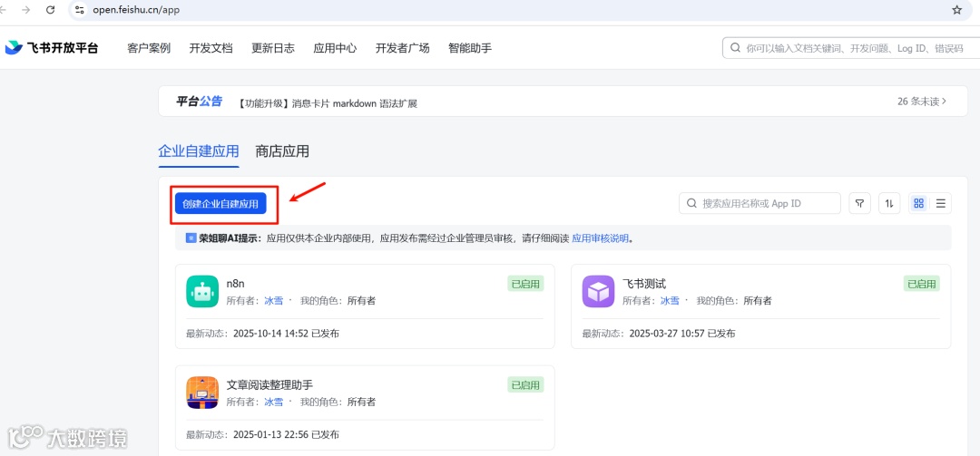980x456 pixels.
Task: Switch to grid view layout
Action: [918, 203]
